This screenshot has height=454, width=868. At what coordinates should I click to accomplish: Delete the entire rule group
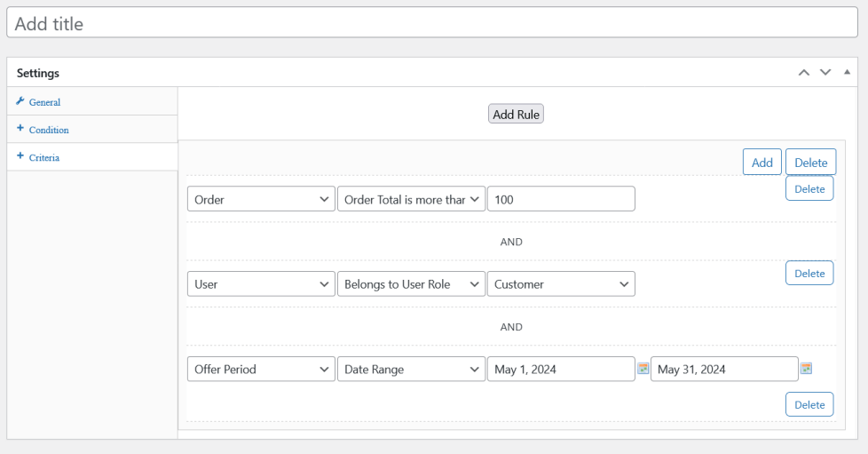(x=810, y=163)
